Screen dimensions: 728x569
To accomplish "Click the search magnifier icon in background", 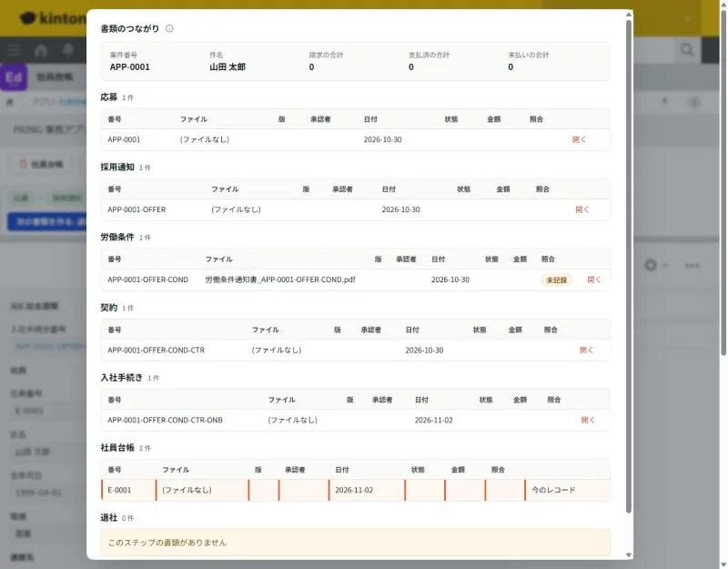I will [x=687, y=50].
